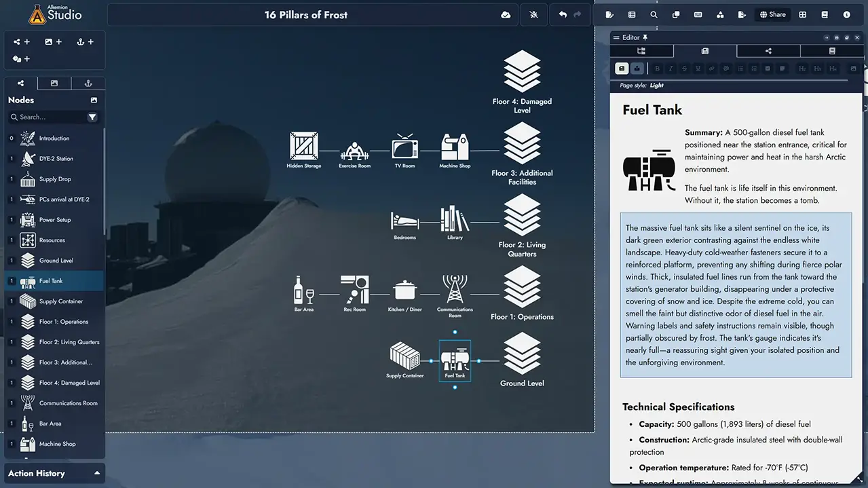Viewport: 868px width, 488px height.
Task: Toggle Strikethrough formatting in Editor toolbar
Action: [684, 69]
